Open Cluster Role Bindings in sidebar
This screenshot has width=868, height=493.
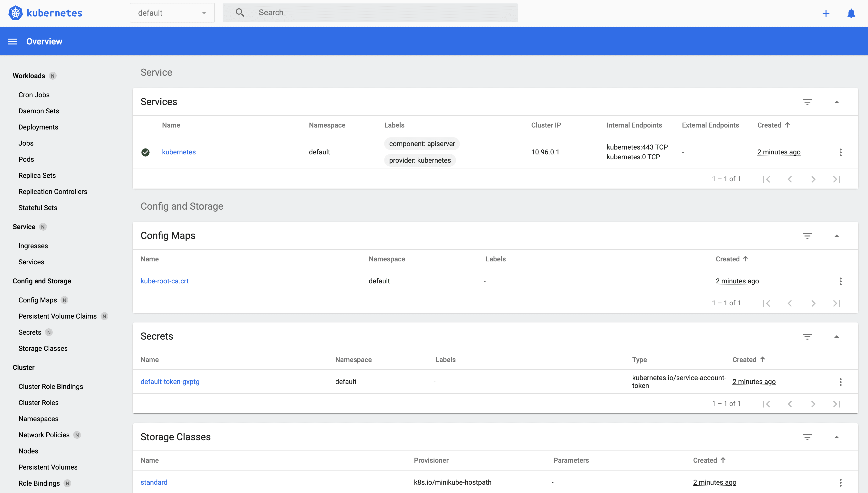click(51, 387)
